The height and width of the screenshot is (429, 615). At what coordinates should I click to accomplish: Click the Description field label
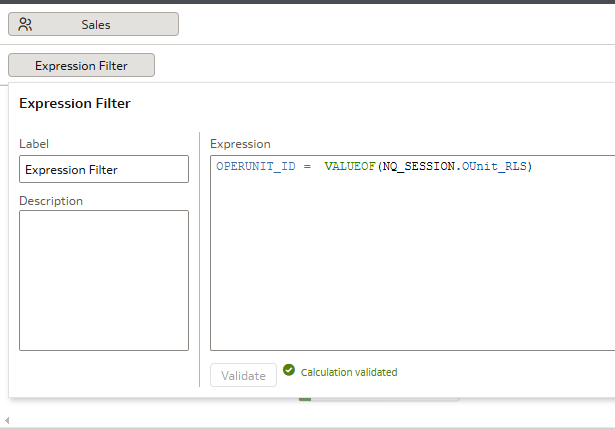click(x=51, y=201)
